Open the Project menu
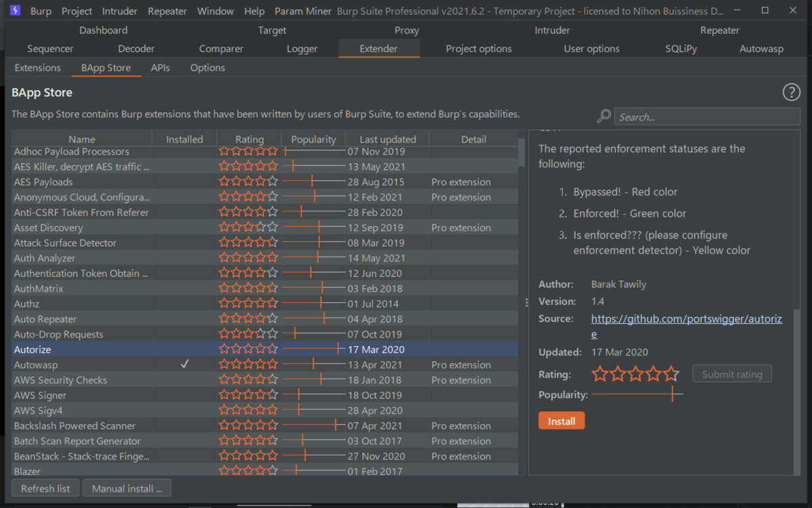The image size is (812, 508). point(77,11)
